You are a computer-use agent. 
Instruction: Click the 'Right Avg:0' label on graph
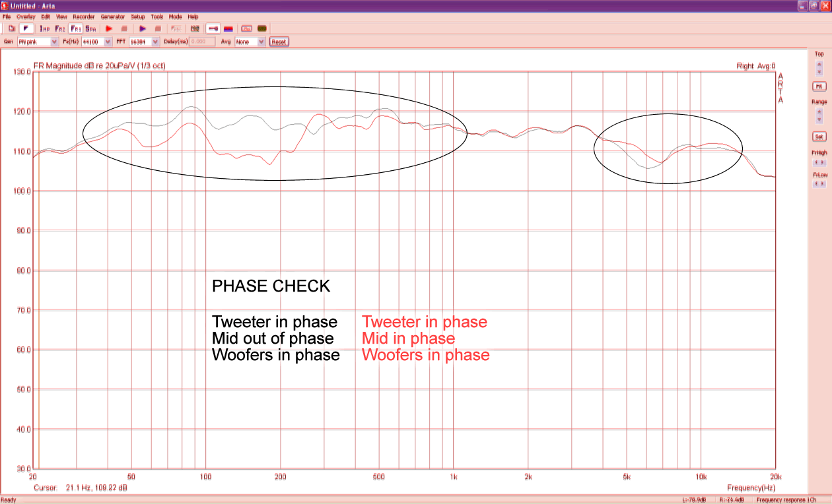pyautogui.click(x=756, y=65)
